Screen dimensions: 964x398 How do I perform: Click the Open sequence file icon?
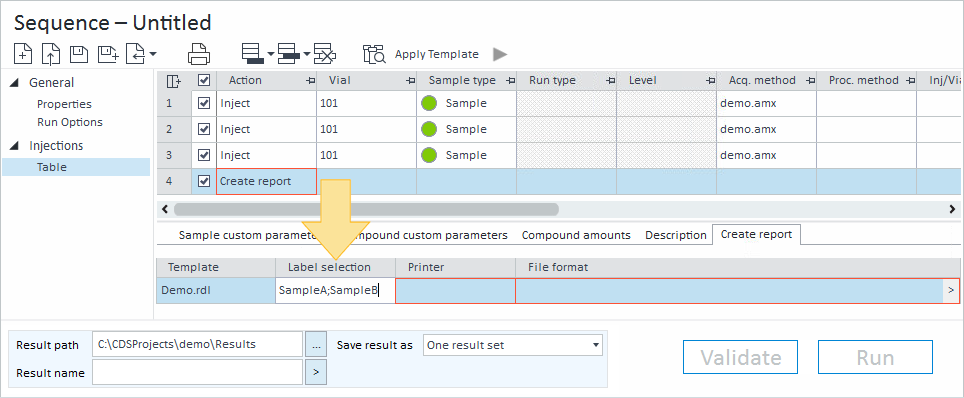click(50, 54)
